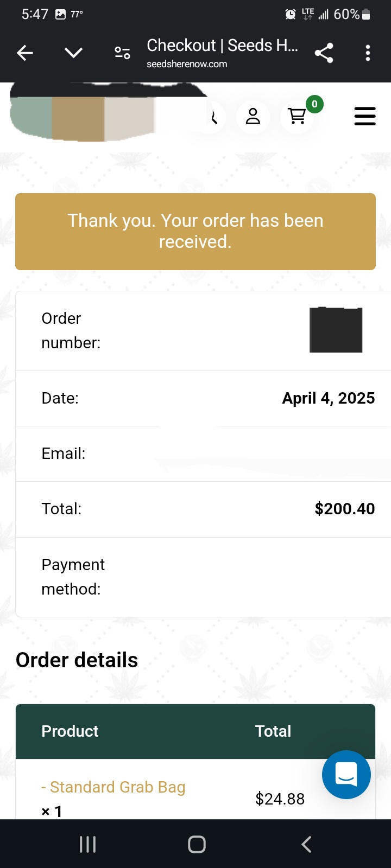Click the cart item count badge
Viewport: 391px width, 868px height.
coord(314,104)
